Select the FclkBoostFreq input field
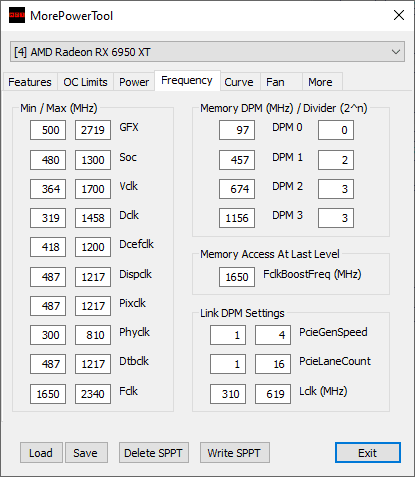This screenshot has width=416, height=477. click(x=237, y=277)
